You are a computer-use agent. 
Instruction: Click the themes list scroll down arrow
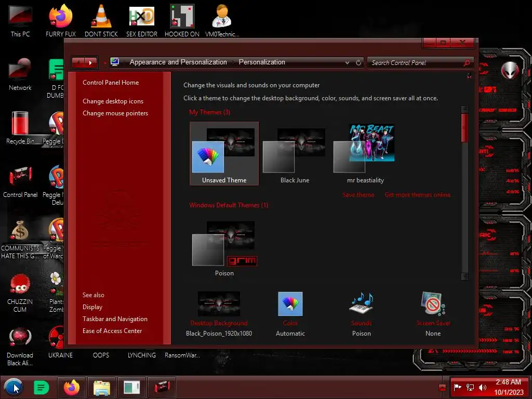[x=464, y=276]
